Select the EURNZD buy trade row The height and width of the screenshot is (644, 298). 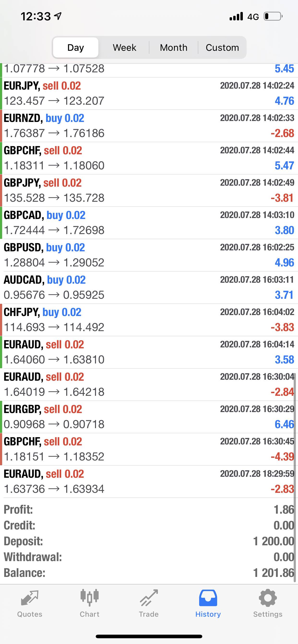click(149, 126)
